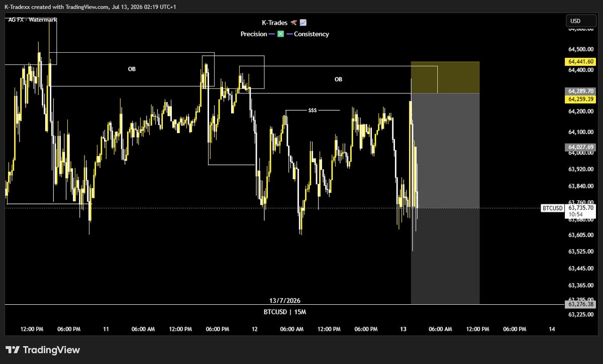Click the 64,259.39 yellow price label
The width and height of the screenshot is (603, 364).
coord(580,99)
